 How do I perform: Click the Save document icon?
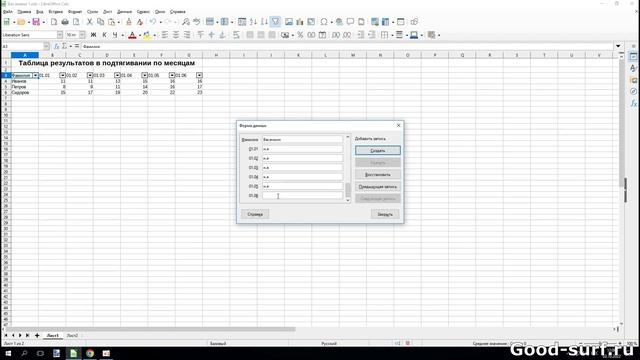tap(36, 22)
